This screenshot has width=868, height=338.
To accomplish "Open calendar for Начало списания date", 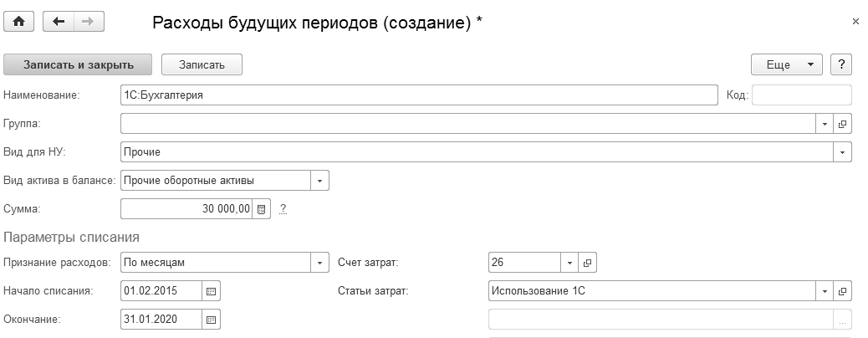I will (211, 290).
